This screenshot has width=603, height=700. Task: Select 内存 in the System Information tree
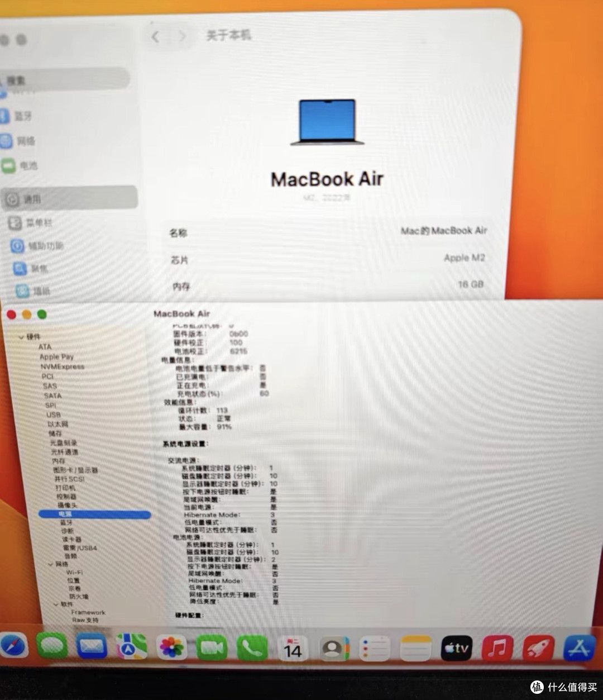pyautogui.click(x=59, y=461)
